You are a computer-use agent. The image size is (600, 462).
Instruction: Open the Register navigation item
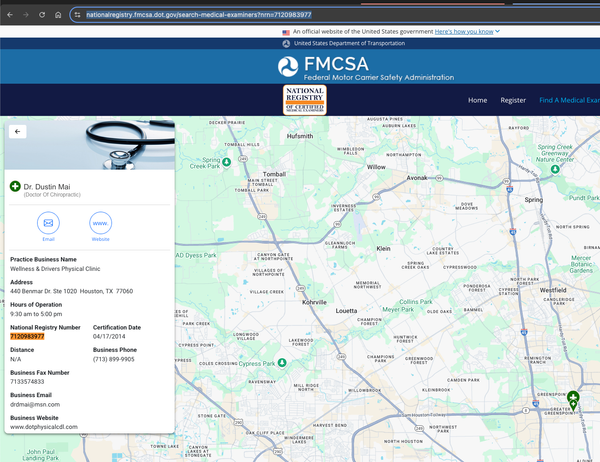(513, 100)
